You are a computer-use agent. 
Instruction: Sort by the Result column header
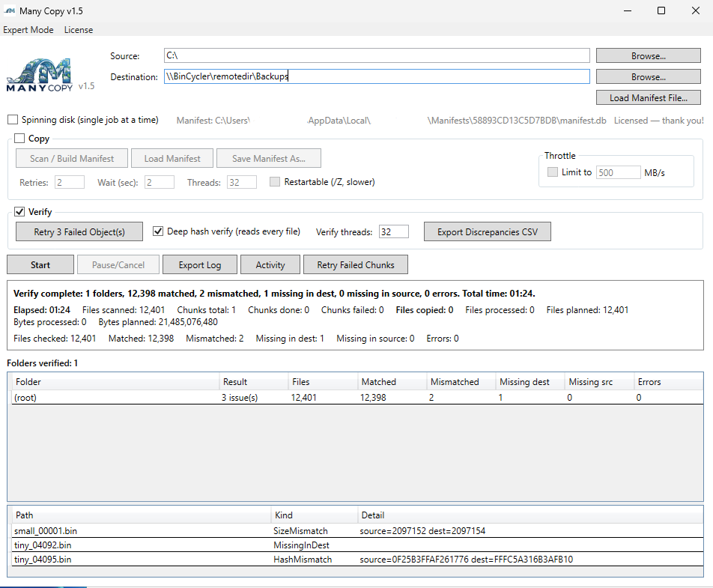[x=254, y=382]
